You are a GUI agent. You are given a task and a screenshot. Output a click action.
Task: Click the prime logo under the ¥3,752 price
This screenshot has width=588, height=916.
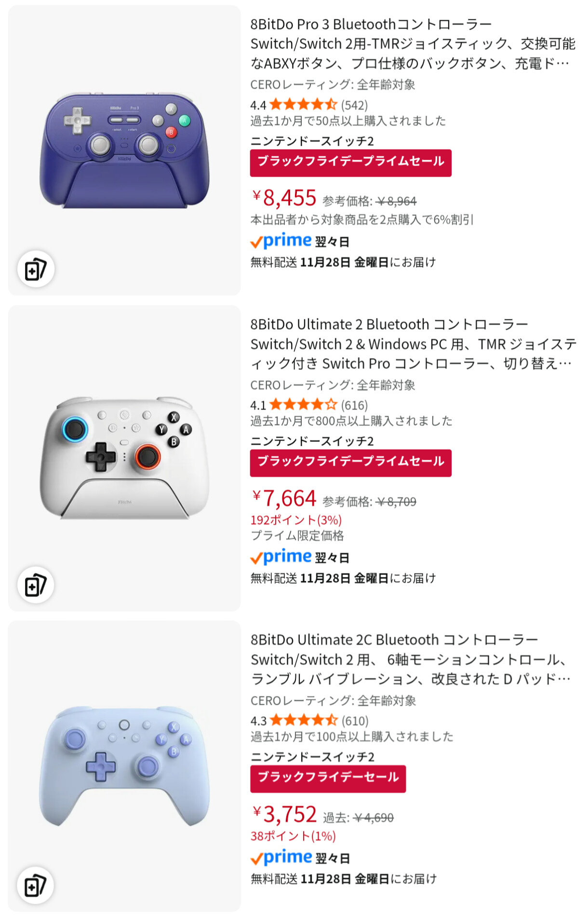281,858
